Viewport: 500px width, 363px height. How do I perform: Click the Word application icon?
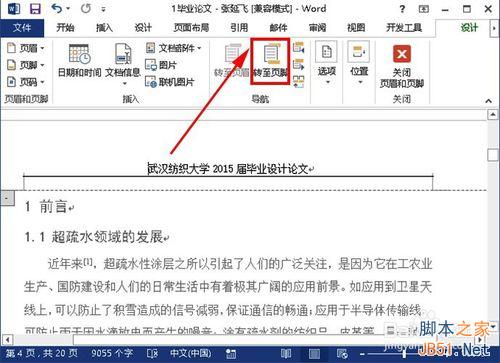[13, 9]
